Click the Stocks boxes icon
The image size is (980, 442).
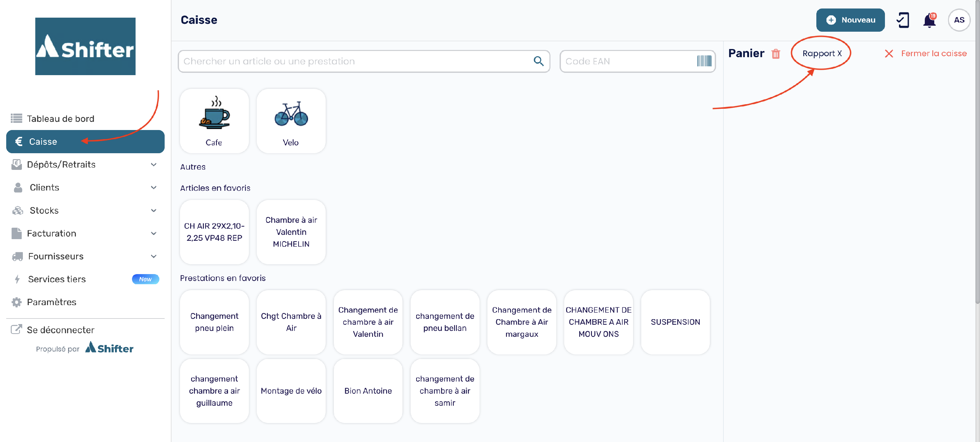click(x=18, y=210)
